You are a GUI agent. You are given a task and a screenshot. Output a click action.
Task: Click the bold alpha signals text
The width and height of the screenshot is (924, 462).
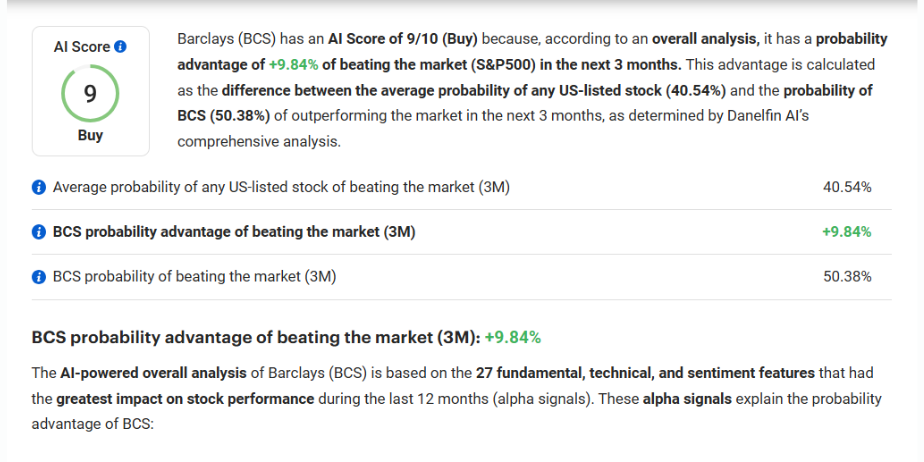coord(687,399)
